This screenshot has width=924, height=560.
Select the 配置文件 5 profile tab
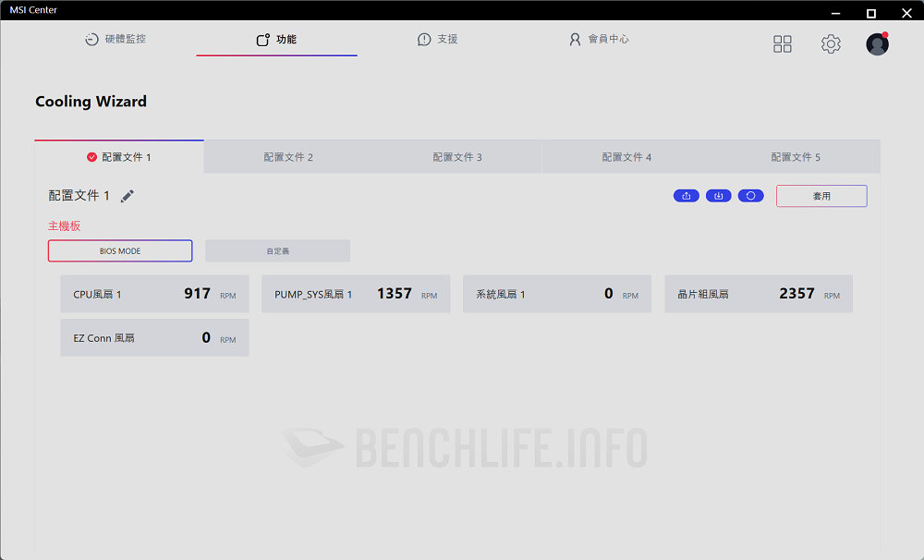pyautogui.click(x=796, y=157)
